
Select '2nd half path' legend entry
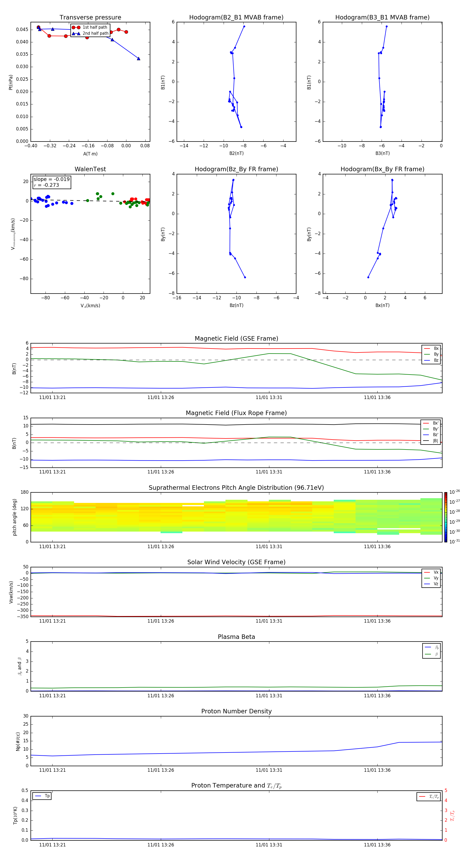click(90, 33)
